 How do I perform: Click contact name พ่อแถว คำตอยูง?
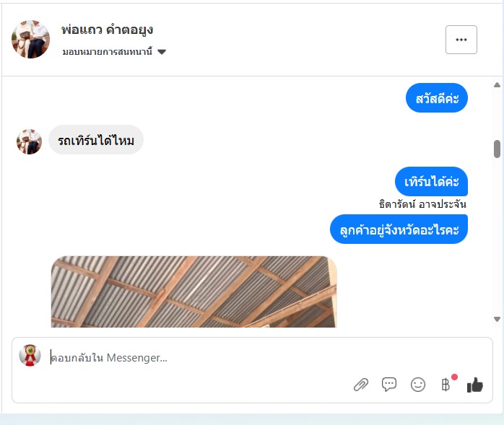point(107,30)
